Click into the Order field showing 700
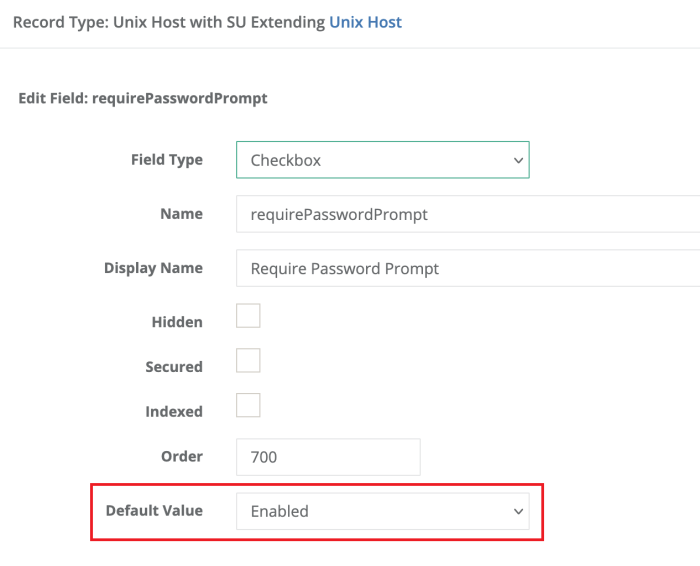 point(328,457)
